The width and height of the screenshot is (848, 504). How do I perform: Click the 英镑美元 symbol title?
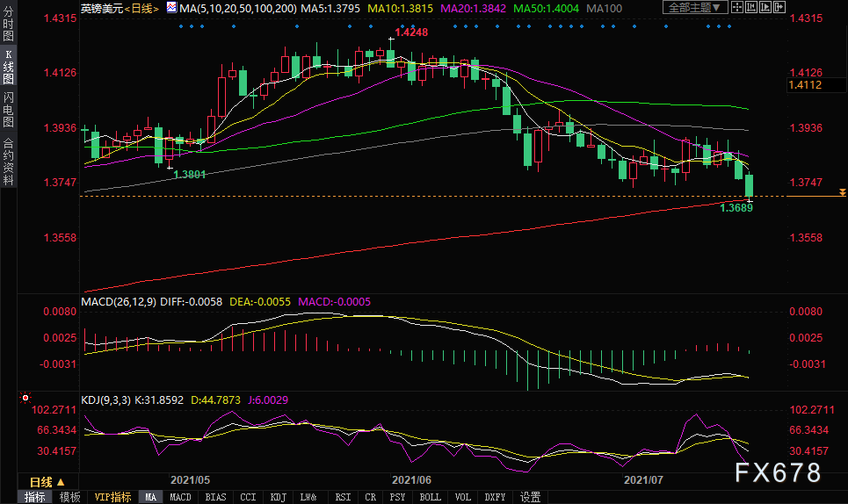[x=102, y=8]
